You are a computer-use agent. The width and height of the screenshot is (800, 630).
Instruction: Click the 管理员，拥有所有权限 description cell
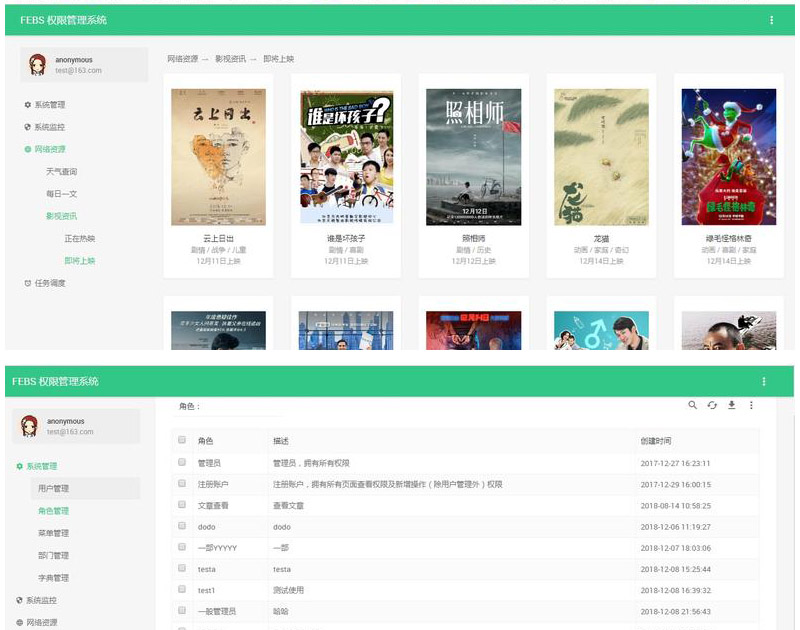(x=311, y=463)
